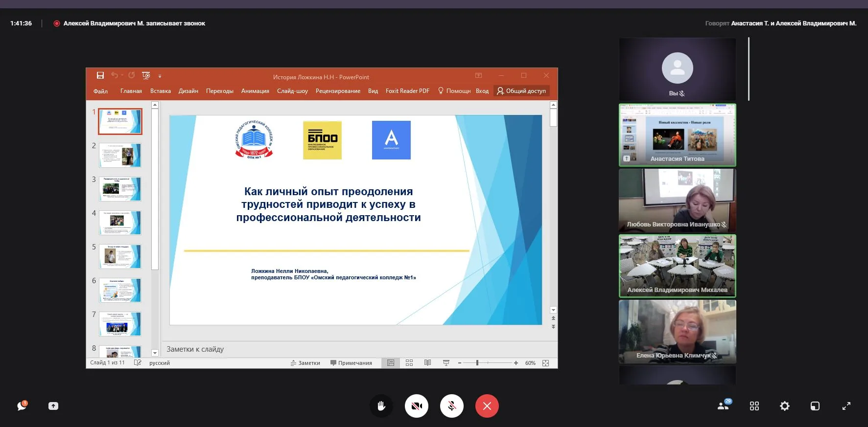Viewport: 868px width, 427px height.
Task: Switch to the grid layout view
Action: click(754, 406)
